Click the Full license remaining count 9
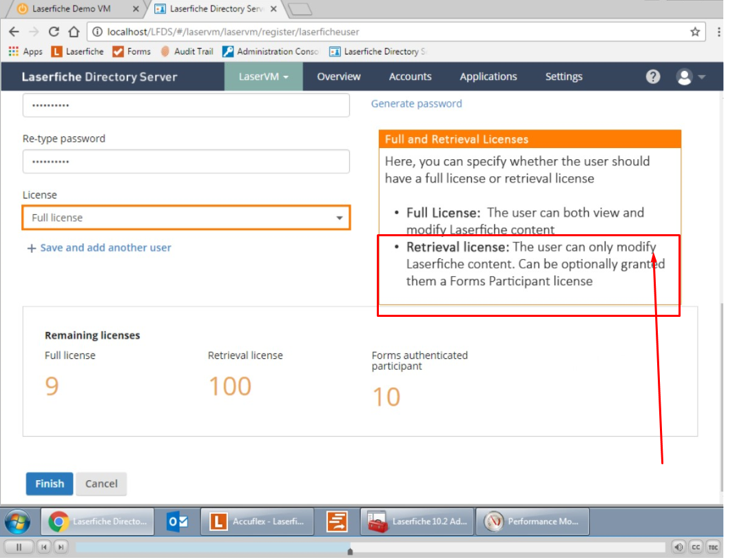The width and height of the screenshot is (735, 560). [x=52, y=386]
